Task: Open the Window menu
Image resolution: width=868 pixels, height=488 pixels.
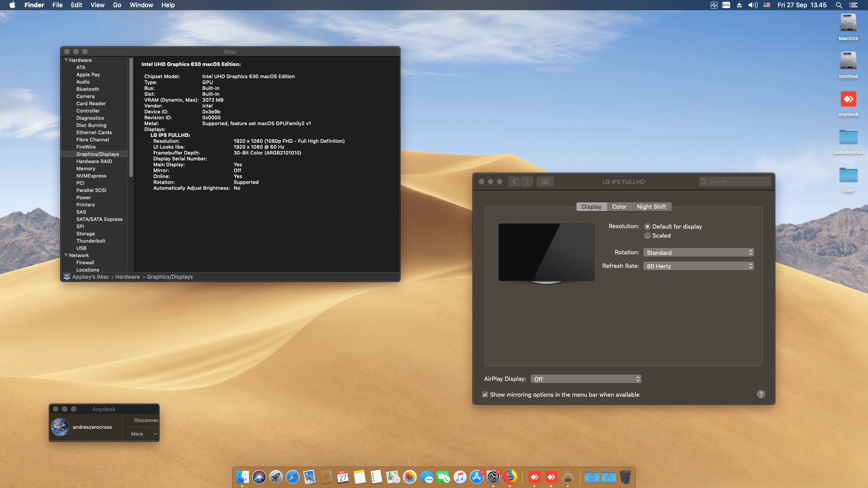Action: tap(141, 5)
